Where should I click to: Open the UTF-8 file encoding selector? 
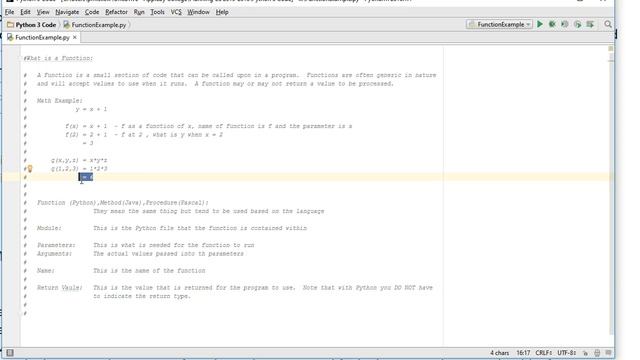(x=567, y=353)
